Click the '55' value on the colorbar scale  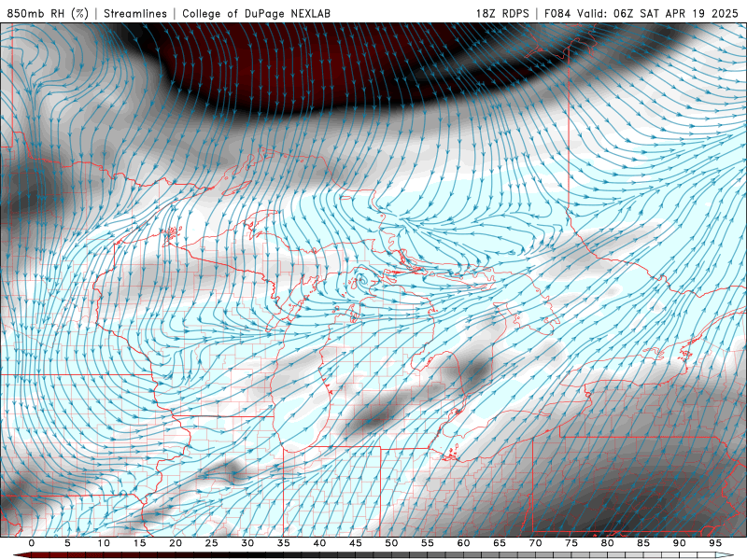point(428,543)
